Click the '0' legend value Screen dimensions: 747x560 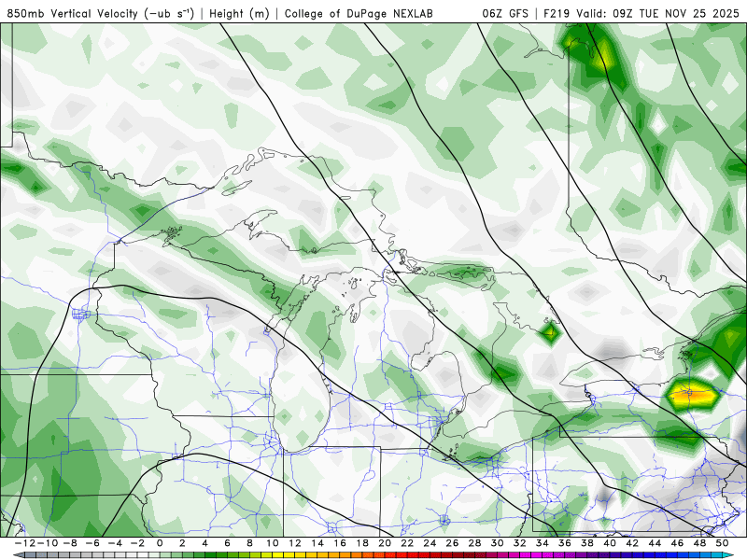tap(160, 543)
